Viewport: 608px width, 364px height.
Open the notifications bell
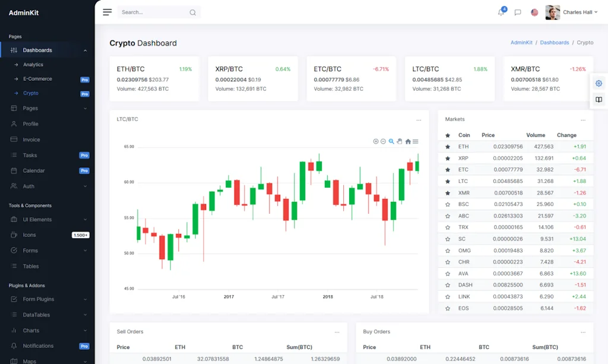pyautogui.click(x=501, y=12)
